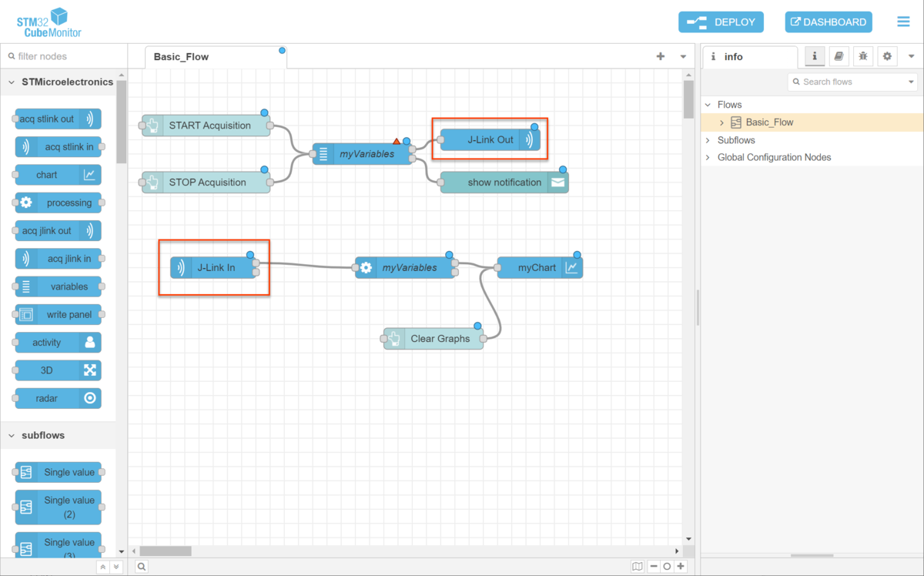Select the radar node in the palette
Screen dimensions: 924x576
click(57, 398)
